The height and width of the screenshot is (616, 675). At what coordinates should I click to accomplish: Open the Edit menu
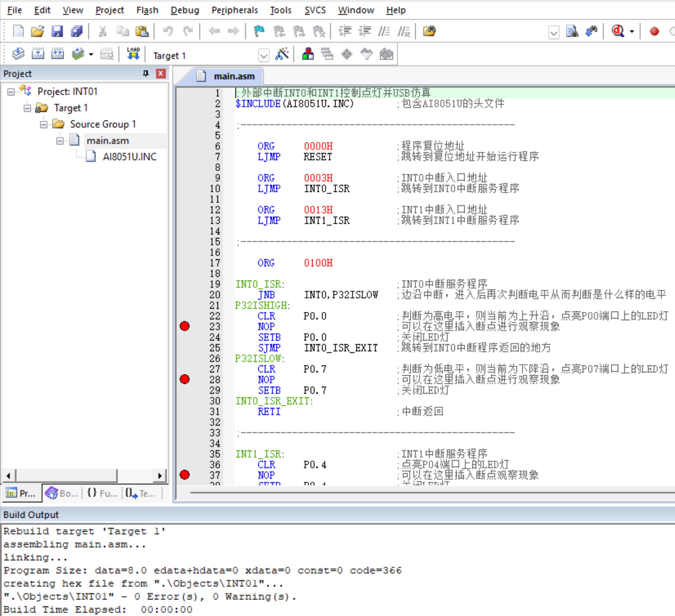(42, 10)
